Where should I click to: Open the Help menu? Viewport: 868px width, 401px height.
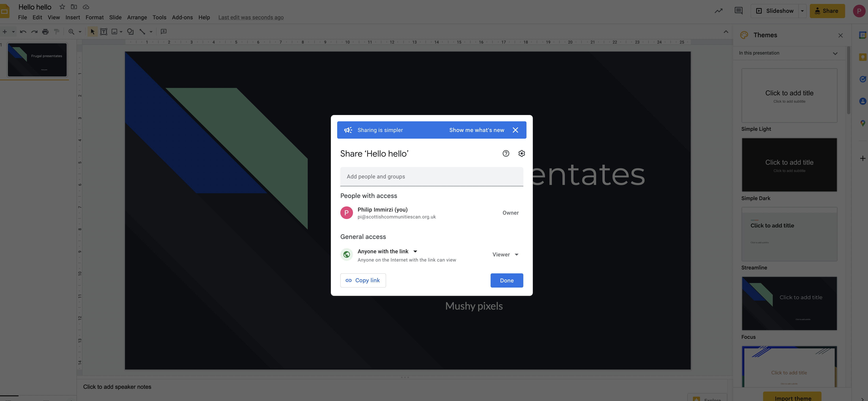pos(204,17)
